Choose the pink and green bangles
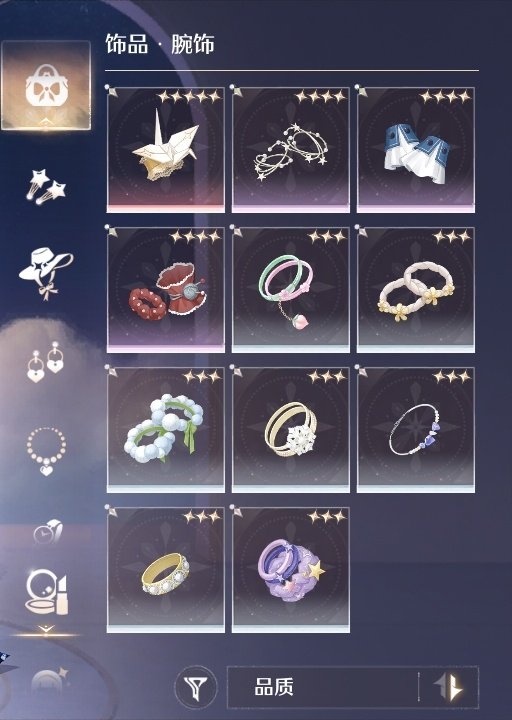Screen dimensions: 512x720 pos(291,290)
